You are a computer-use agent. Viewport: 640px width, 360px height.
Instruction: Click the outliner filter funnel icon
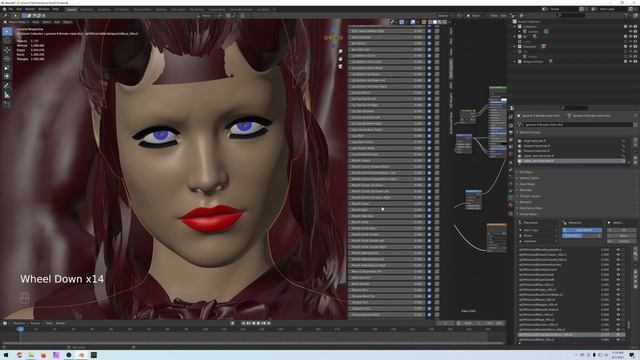coord(627,16)
